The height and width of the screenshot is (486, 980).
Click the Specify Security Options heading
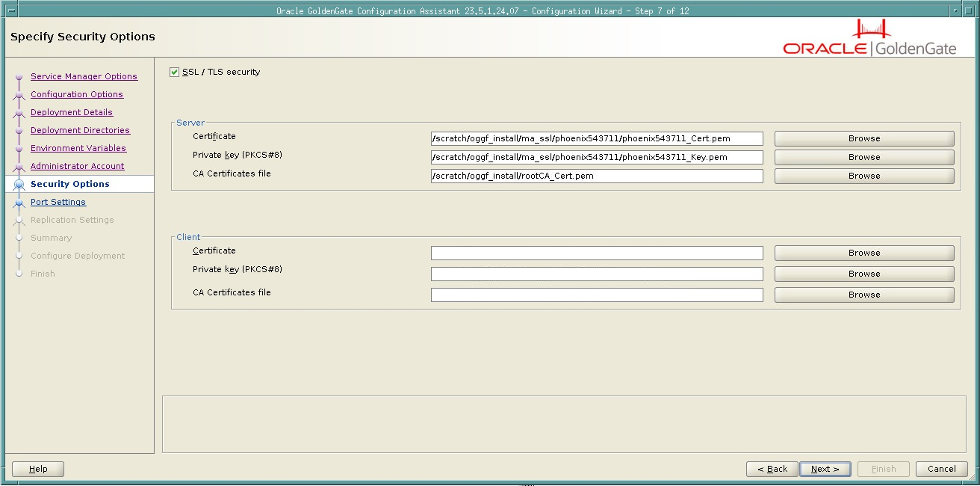(83, 37)
